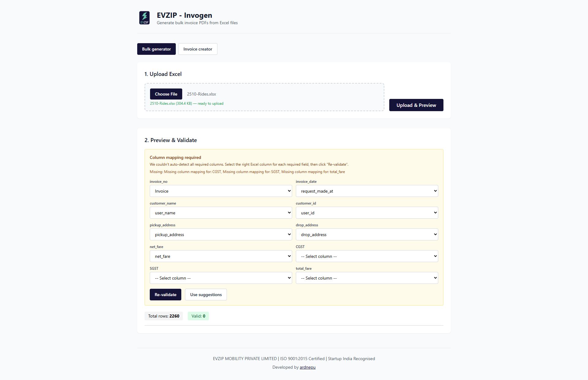Click the EVZIP lightning logo icon
Screen dimensions: 588x380
[144, 18]
